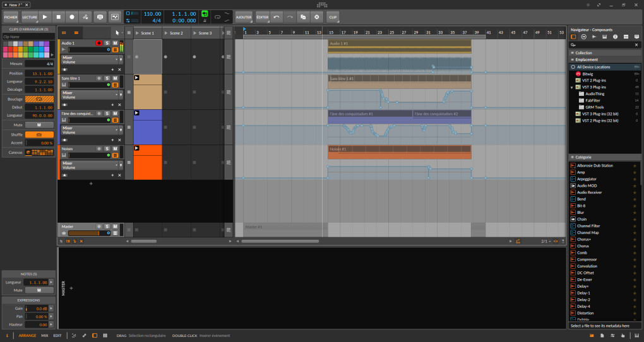The width and height of the screenshot is (644, 342).
Task: Click the Bouclage loop toggle
Action: click(x=39, y=99)
